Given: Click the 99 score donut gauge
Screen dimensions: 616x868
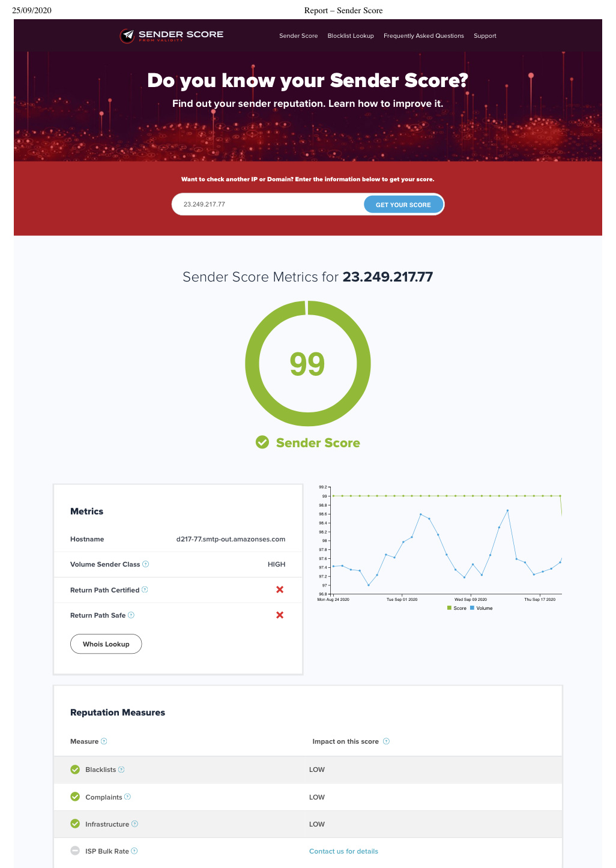Looking at the screenshot, I should (308, 364).
